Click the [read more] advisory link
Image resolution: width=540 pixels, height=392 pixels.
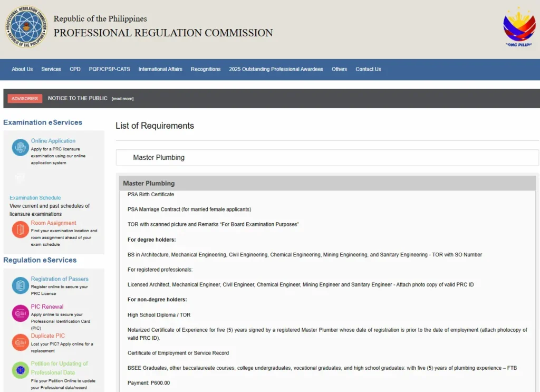pyautogui.click(x=122, y=99)
